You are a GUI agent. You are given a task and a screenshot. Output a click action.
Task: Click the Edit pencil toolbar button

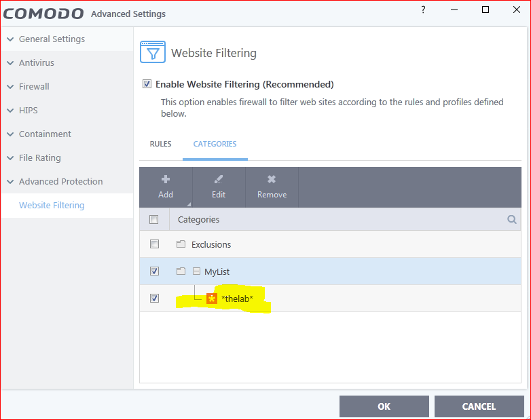pyautogui.click(x=219, y=187)
